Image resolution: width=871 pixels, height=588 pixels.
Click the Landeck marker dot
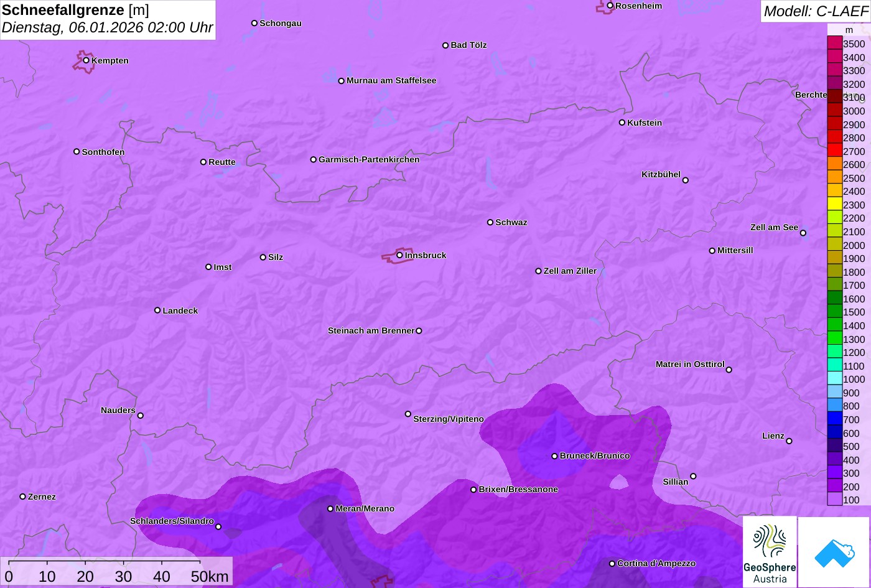pos(157,310)
